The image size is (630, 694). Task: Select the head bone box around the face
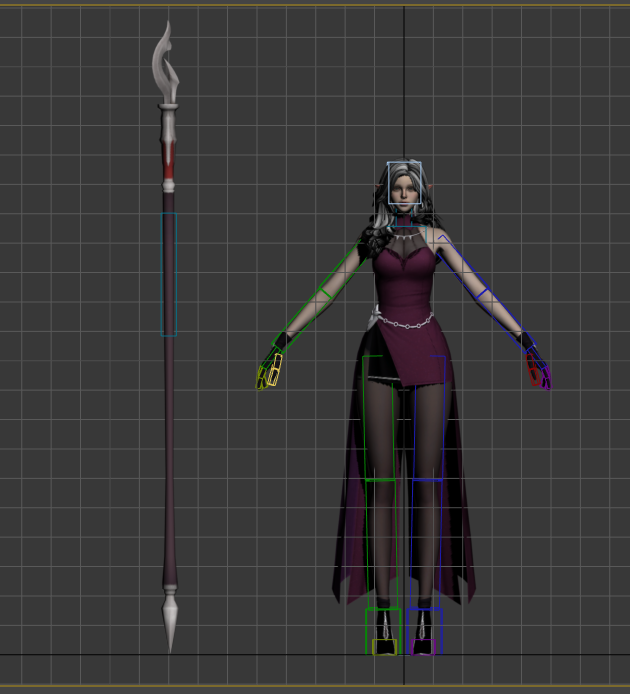tap(404, 185)
